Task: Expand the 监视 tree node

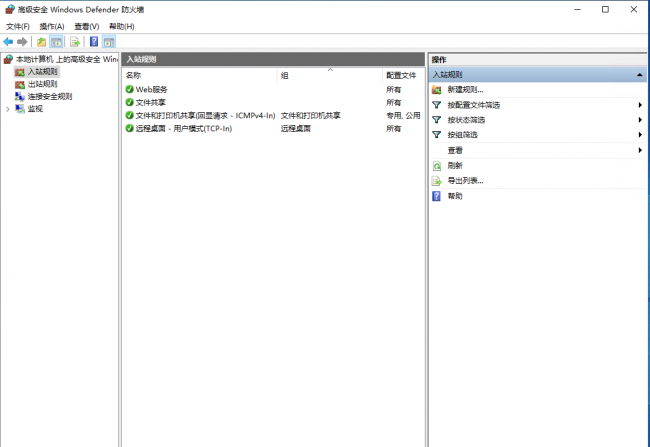Action: (7, 109)
